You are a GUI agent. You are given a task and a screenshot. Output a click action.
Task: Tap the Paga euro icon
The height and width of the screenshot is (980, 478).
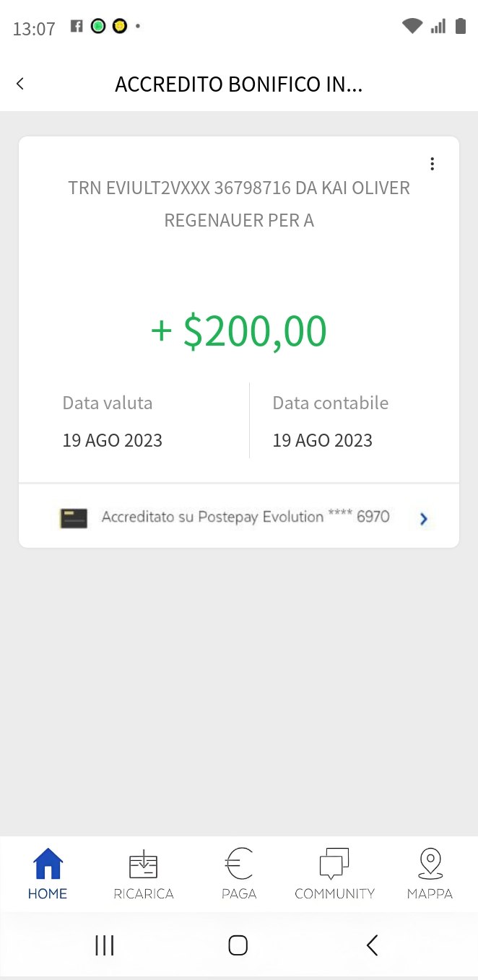239,863
